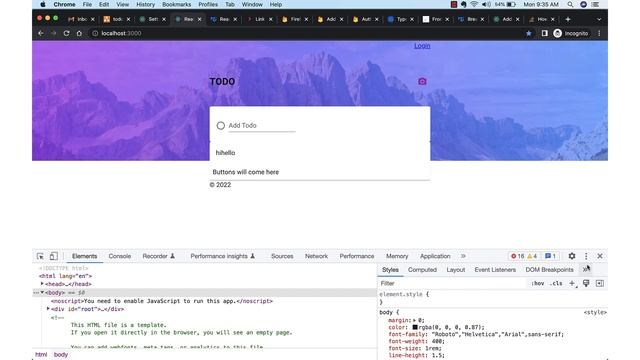This screenshot has width=640, height=360.
Task: Toggle the .cls classes button
Action: point(556,283)
